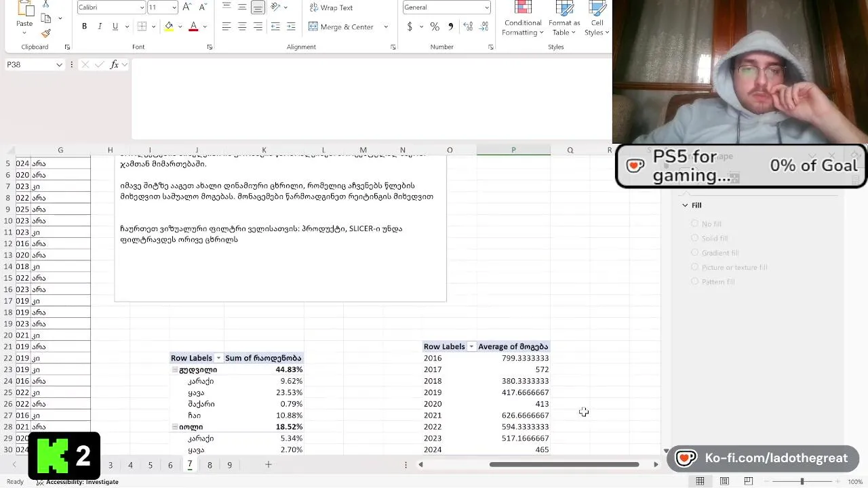The image size is (868, 488).
Task: Center text horizontally
Action: coord(242,26)
